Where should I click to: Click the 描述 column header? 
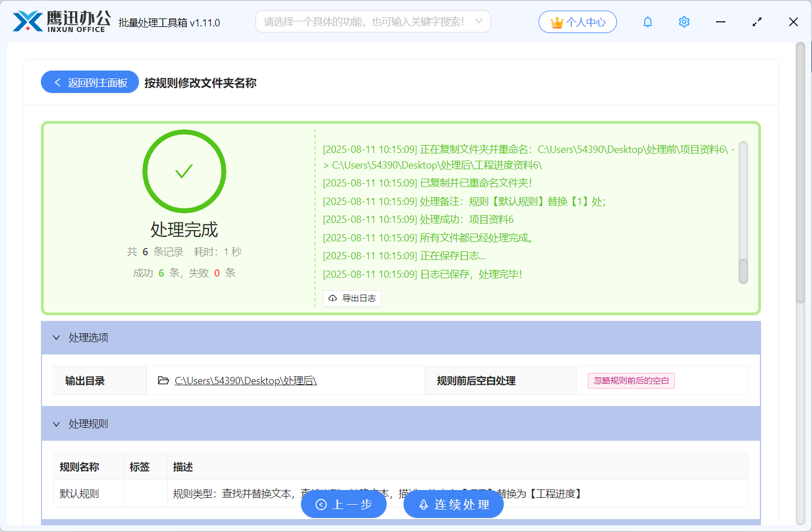(x=457, y=466)
